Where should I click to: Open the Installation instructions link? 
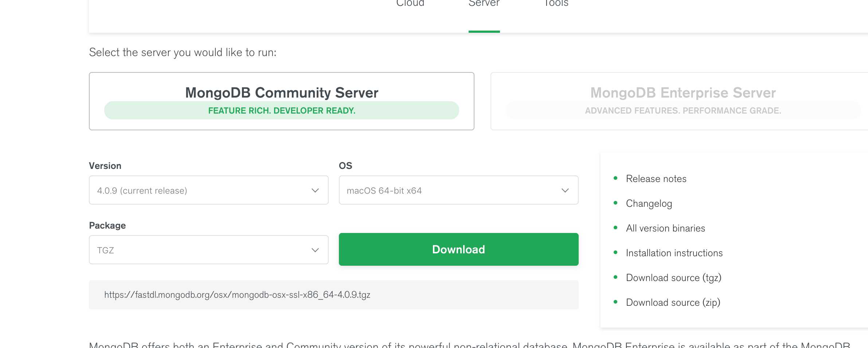(x=674, y=253)
